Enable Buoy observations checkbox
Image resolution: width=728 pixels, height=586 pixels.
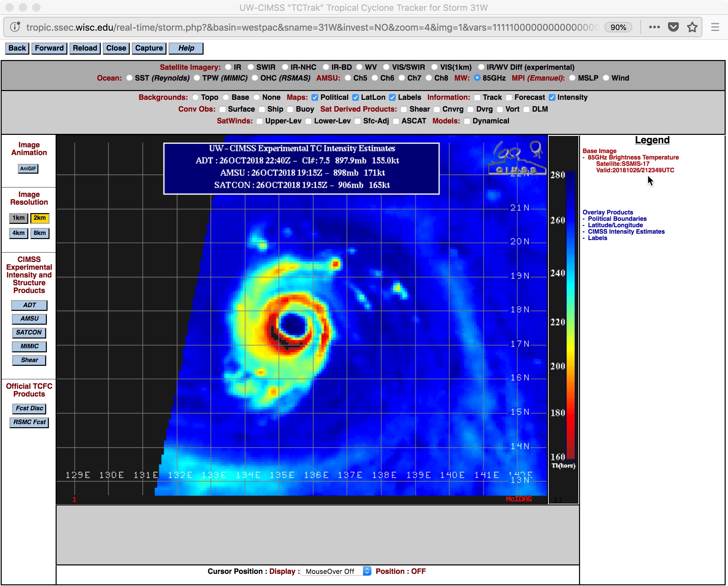[x=291, y=109]
